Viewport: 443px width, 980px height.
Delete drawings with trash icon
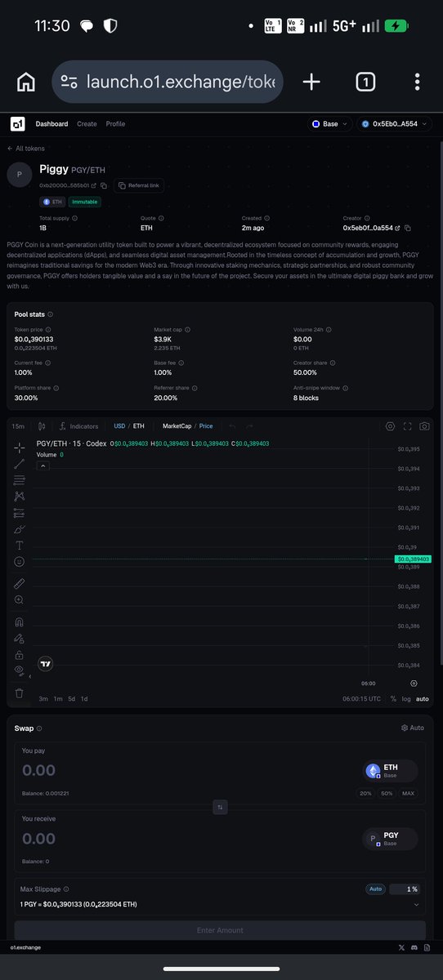[20, 693]
